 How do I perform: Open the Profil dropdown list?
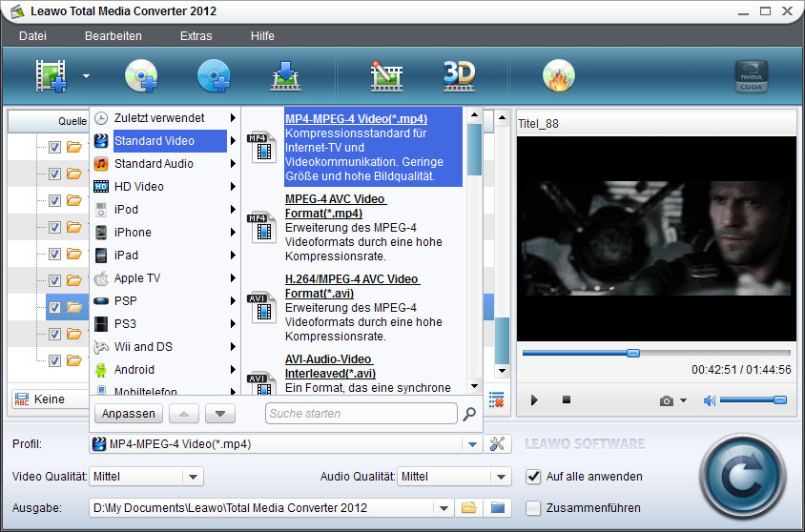[x=472, y=443]
